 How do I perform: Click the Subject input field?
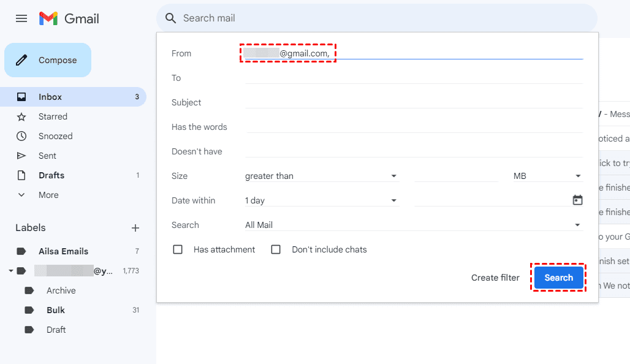click(x=414, y=102)
